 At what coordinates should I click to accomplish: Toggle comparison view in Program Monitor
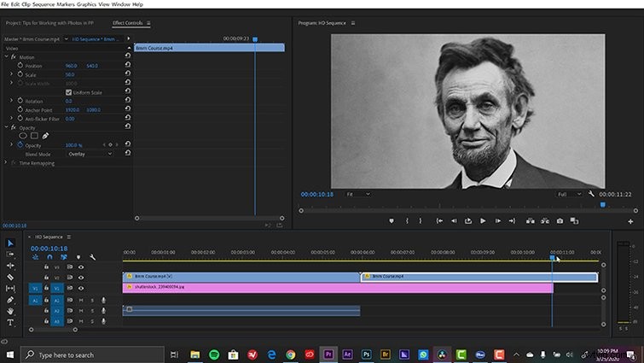click(574, 220)
